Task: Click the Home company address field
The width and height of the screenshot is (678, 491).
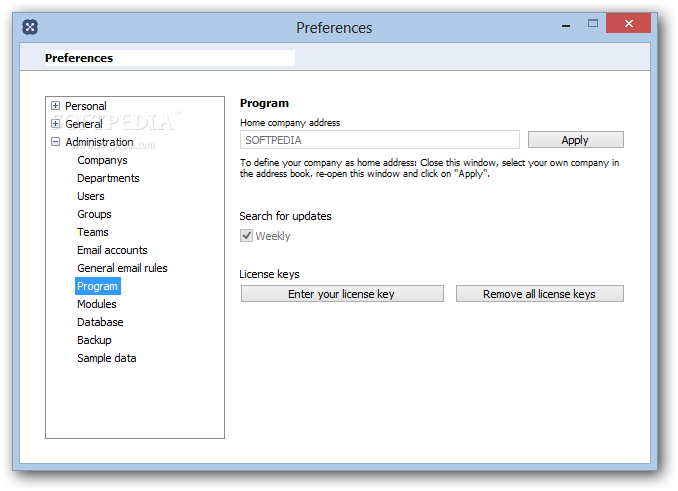Action: pyautogui.click(x=380, y=140)
